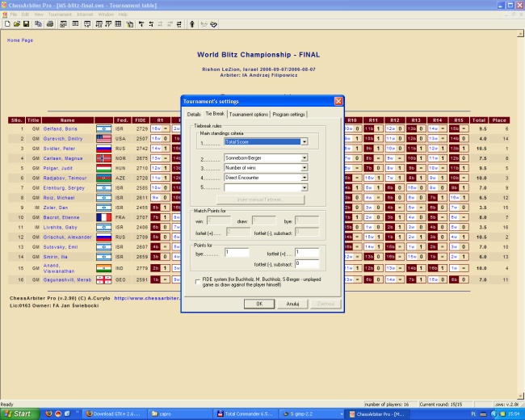
Task: Click the Save floppy disk toolbar icon
Action: (26, 24)
